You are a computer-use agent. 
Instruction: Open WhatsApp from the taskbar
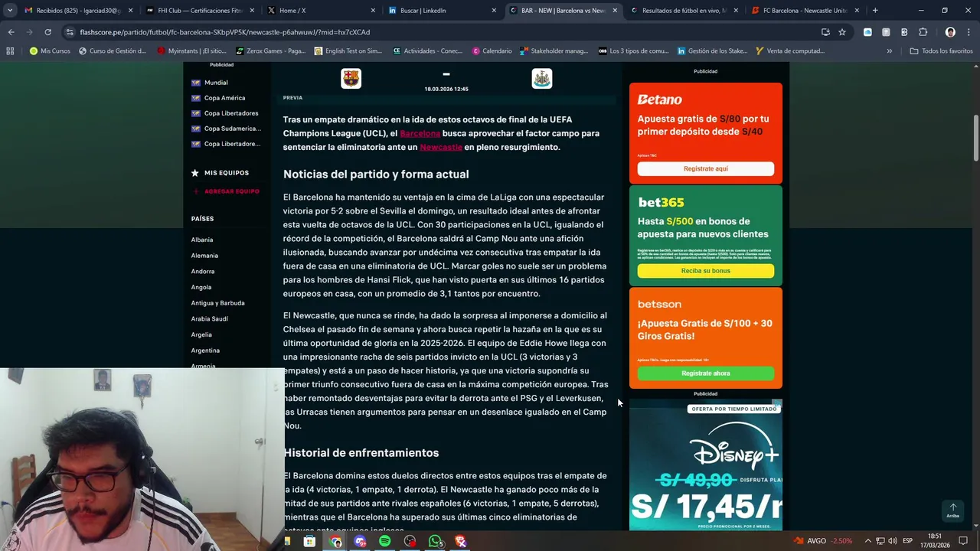click(435, 541)
